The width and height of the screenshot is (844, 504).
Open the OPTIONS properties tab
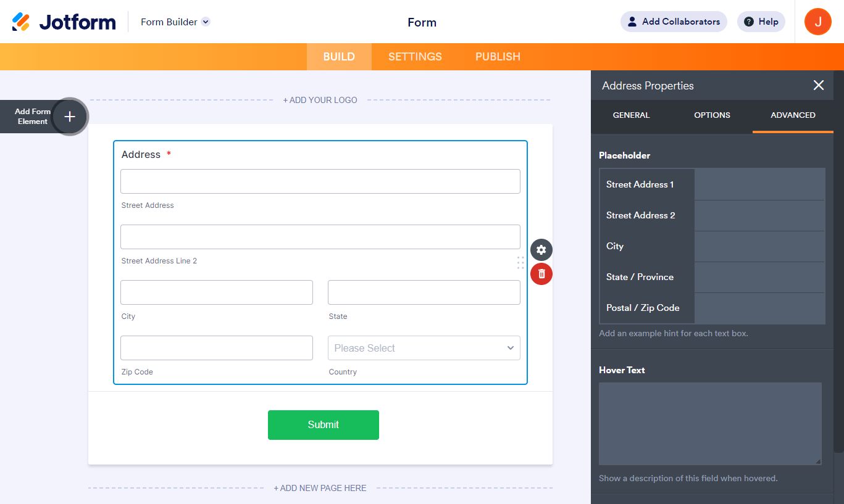[712, 115]
